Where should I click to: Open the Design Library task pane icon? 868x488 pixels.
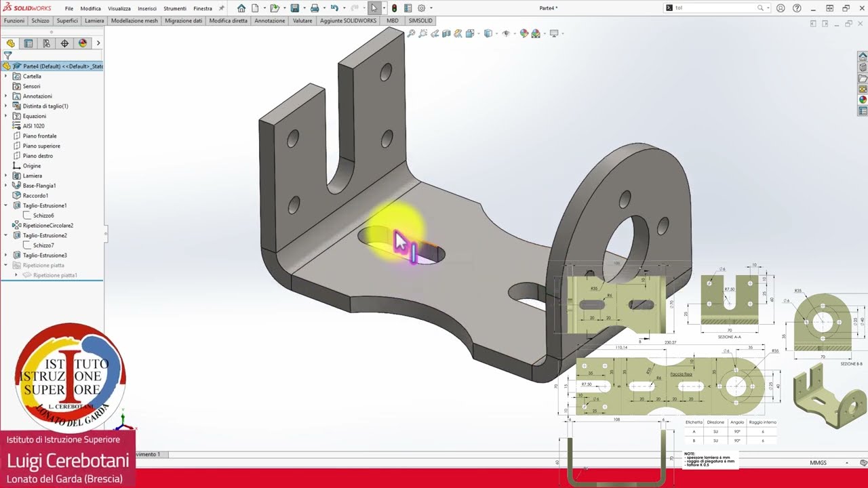tap(863, 68)
